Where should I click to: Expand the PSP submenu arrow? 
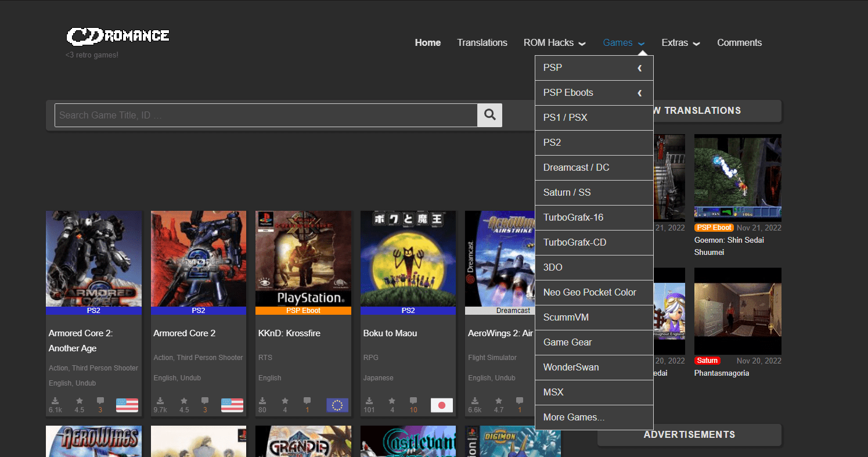coord(640,68)
